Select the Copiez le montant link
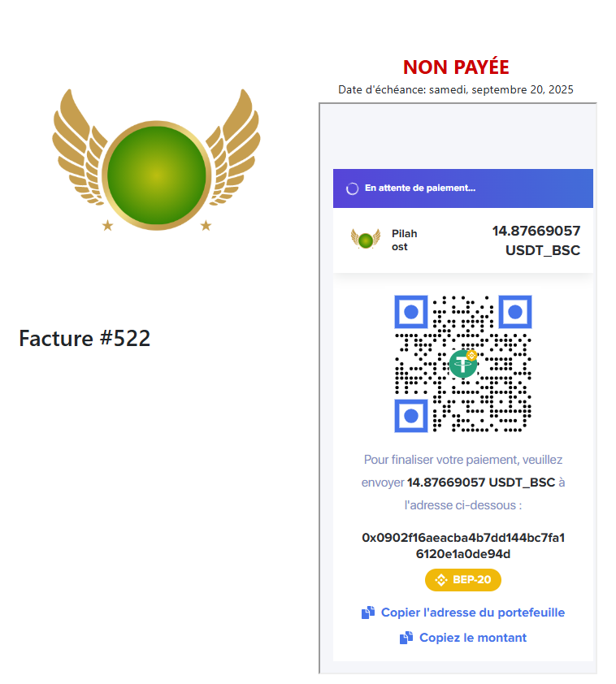The height and width of the screenshot is (684, 616). (x=473, y=638)
